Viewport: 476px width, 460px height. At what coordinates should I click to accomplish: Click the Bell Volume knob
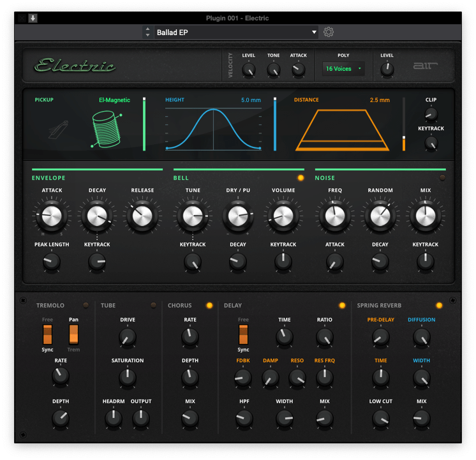click(x=283, y=216)
